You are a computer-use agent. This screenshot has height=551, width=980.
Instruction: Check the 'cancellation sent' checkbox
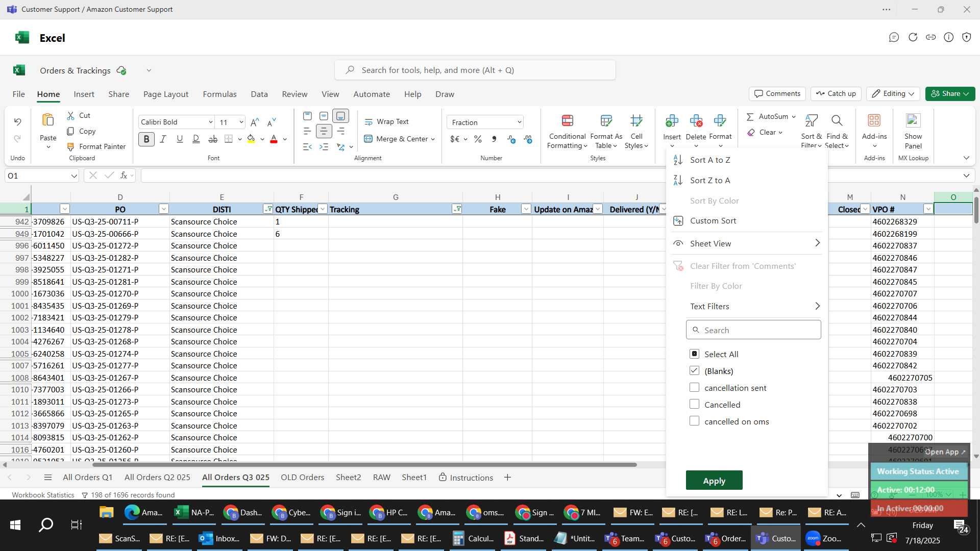[694, 388]
